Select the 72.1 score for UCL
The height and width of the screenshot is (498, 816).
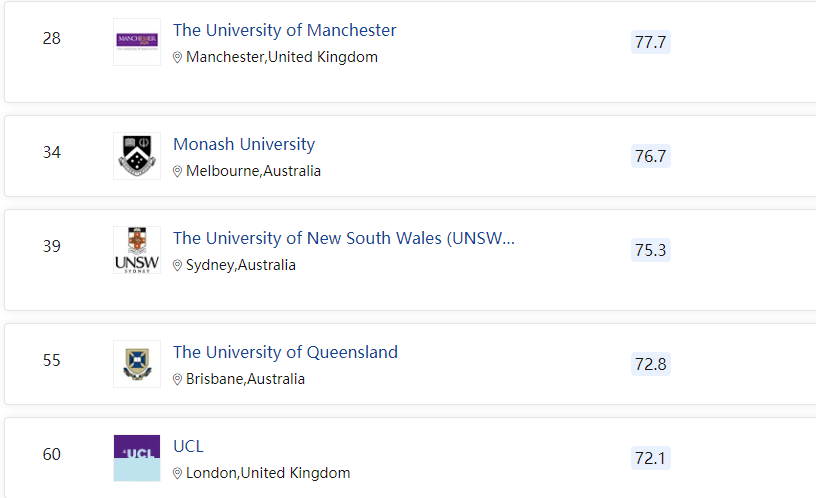[650, 458]
